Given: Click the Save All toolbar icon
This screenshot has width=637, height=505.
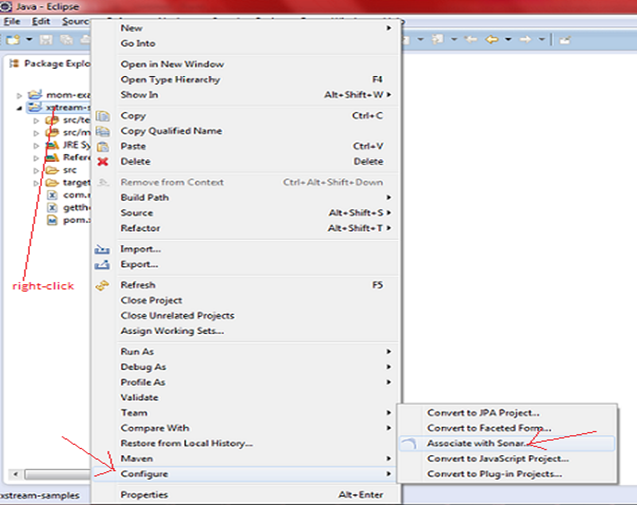Looking at the screenshot, I should [66, 40].
